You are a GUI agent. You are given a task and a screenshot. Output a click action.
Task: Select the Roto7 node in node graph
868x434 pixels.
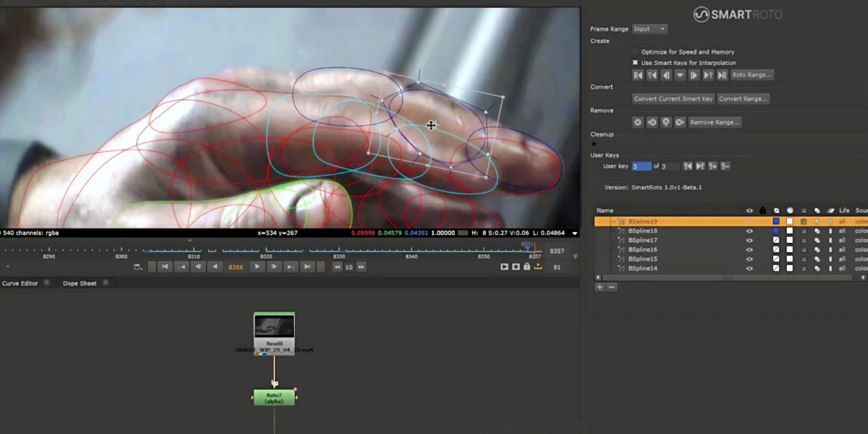(274, 398)
